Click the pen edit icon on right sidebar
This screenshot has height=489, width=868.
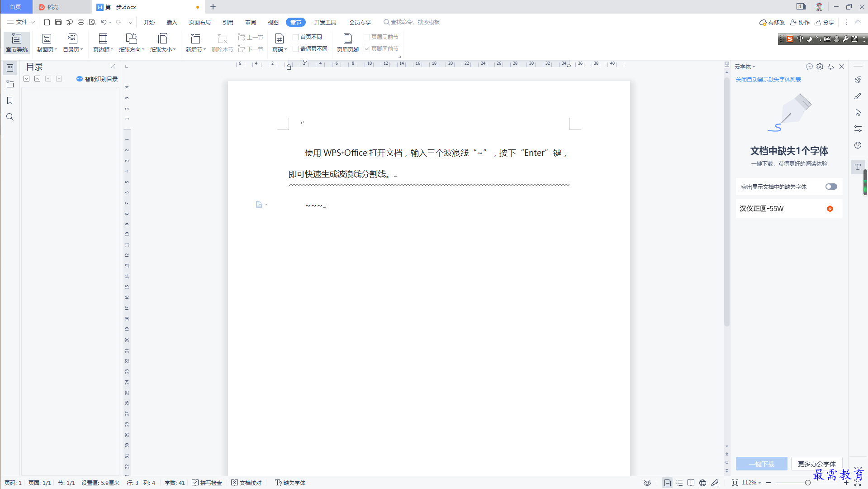pyautogui.click(x=858, y=96)
